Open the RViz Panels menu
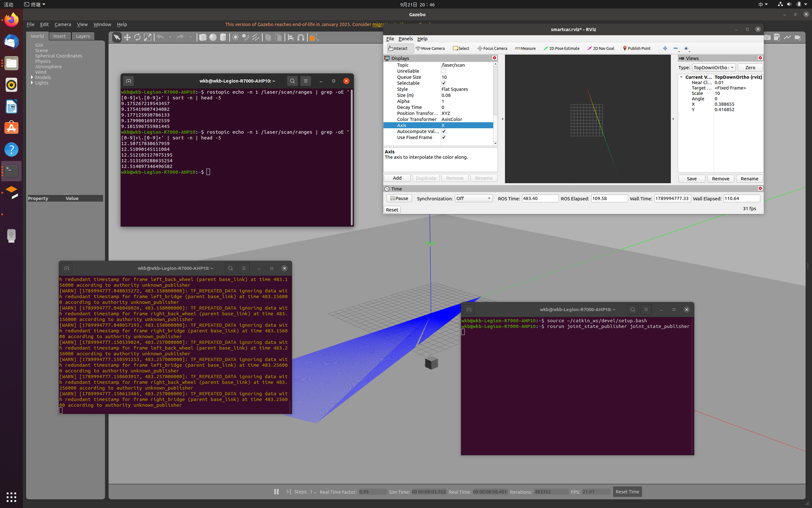 405,39
